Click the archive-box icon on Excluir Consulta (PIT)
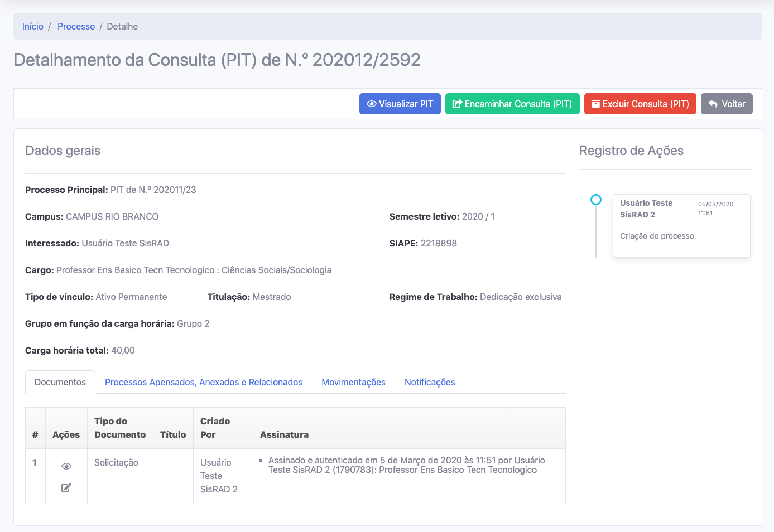 tap(595, 104)
